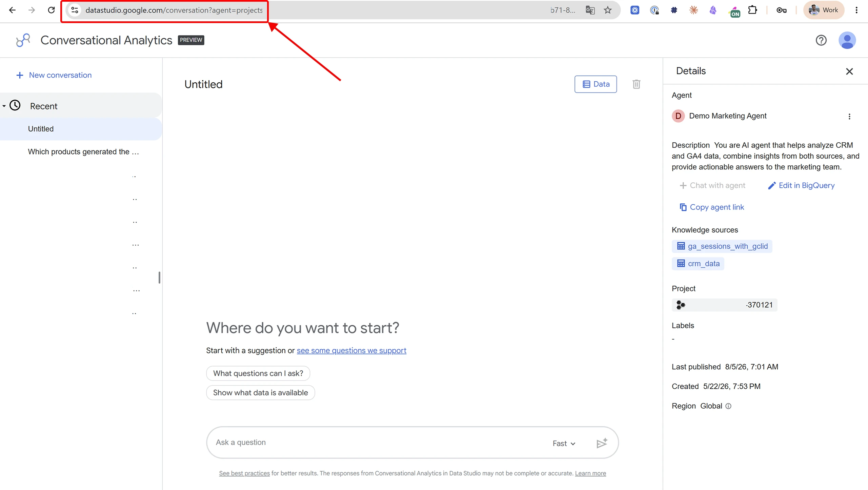The width and height of the screenshot is (868, 490).
Task: Click the Conversational Analytics logo icon
Action: 23,40
